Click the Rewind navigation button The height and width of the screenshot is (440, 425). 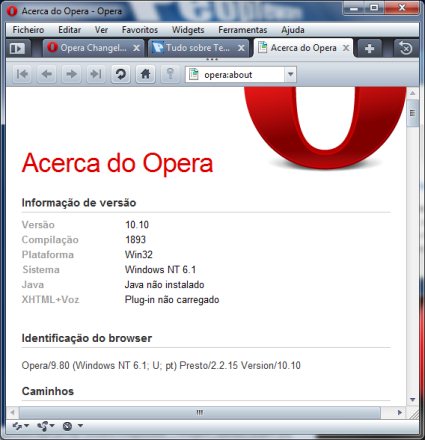tap(22, 74)
